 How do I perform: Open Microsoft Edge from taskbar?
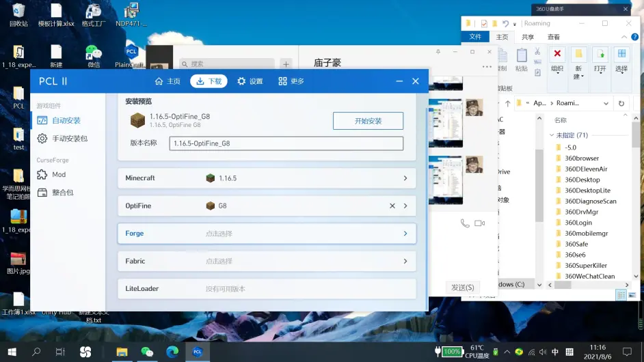click(172, 352)
